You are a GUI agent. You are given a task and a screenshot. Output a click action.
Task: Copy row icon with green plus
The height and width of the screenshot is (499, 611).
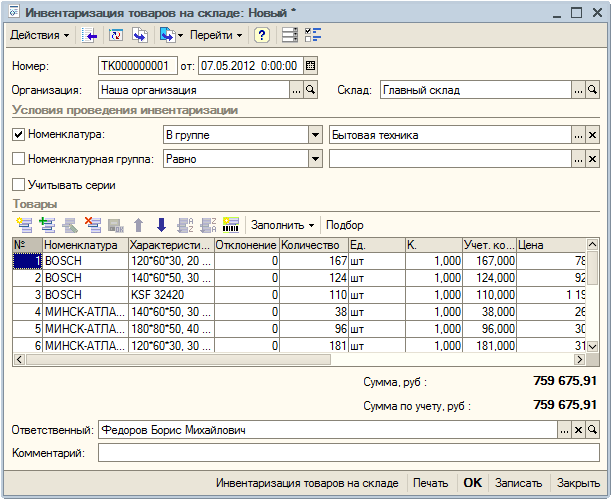tap(47, 225)
